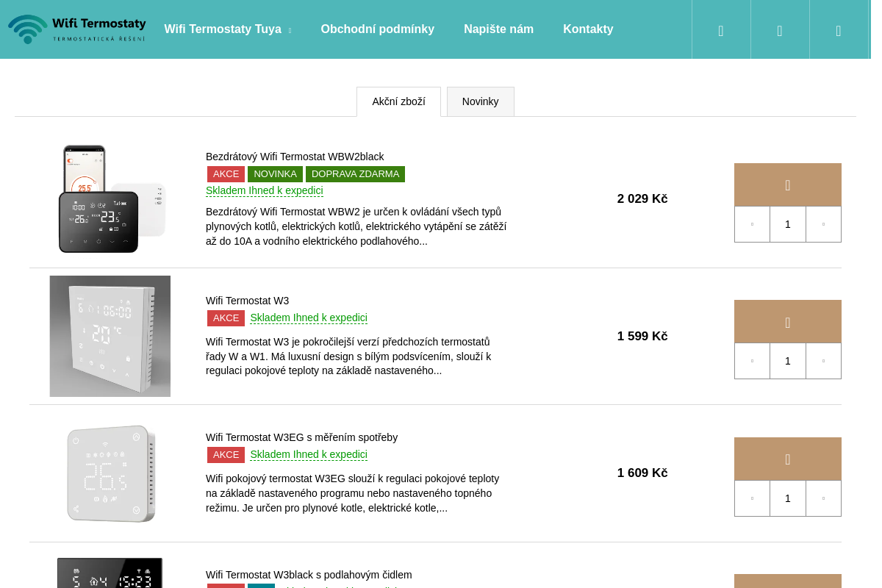Click Skladem Ihned k expedici under W3EG
The height and width of the screenshot is (588, 882).
pyautogui.click(x=309, y=454)
